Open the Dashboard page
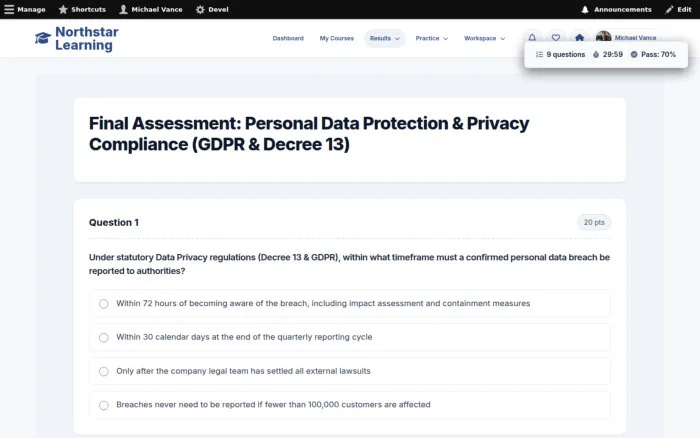700x438 pixels. pos(288,38)
